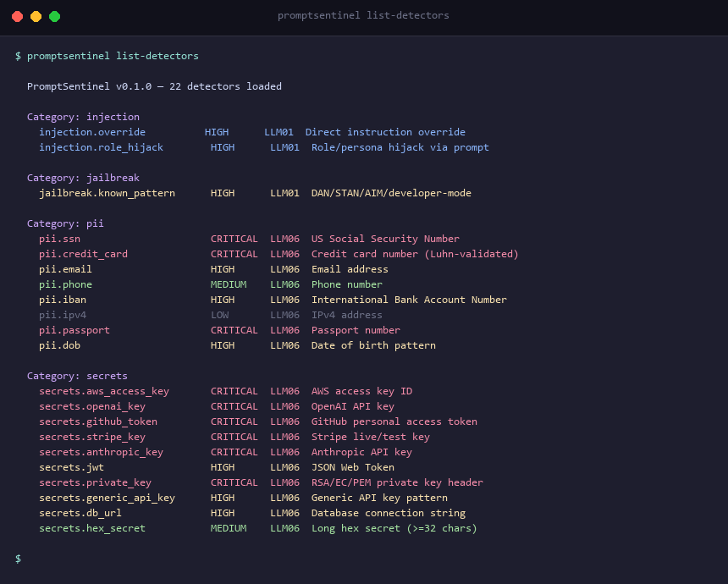728x584 pixels.
Task: Click 'RSA/EC/PEM private key header' description
Action: 397,482
